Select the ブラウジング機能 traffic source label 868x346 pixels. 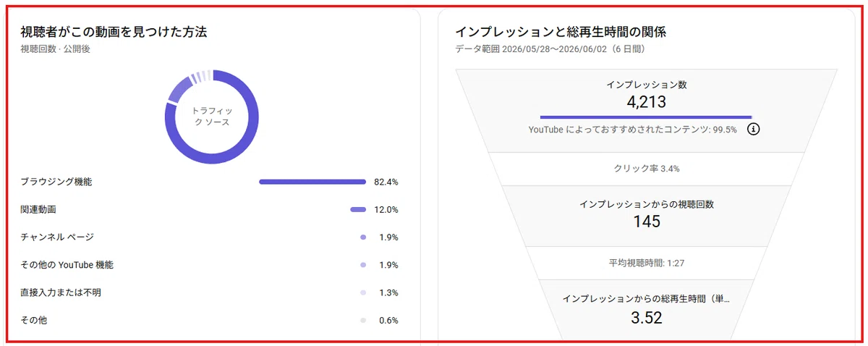(56, 182)
